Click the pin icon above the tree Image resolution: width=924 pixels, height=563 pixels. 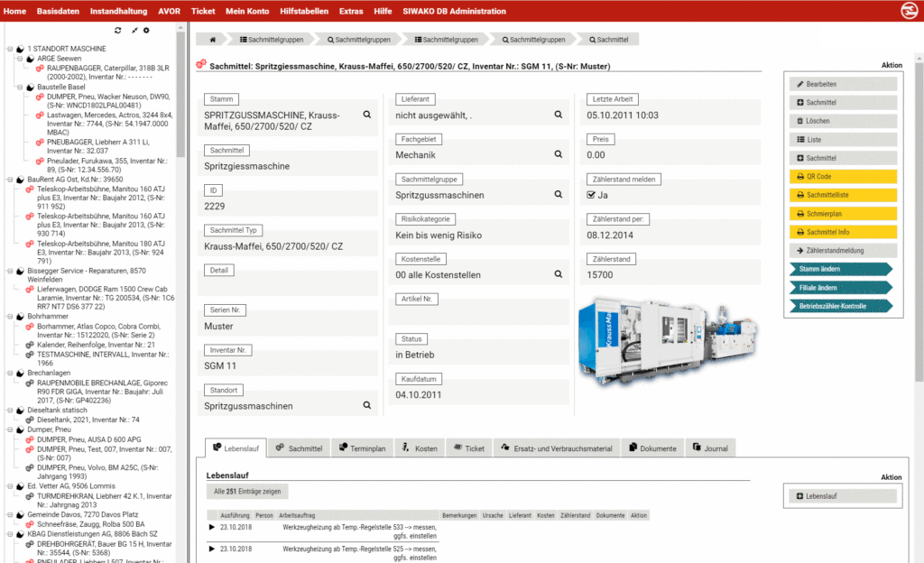point(134,31)
